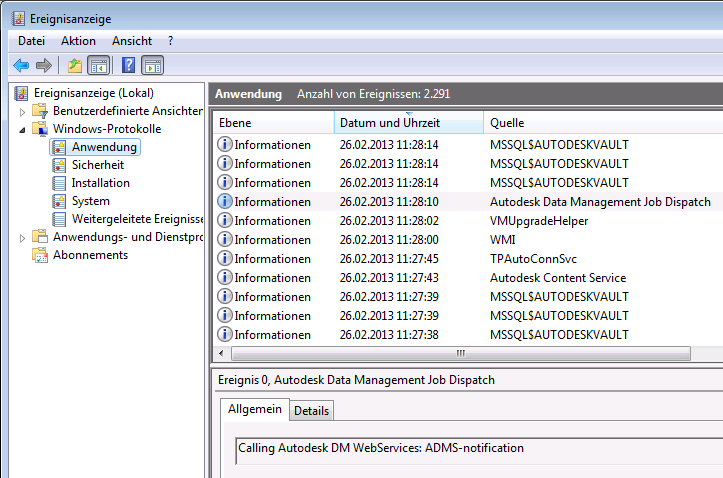723x478 pixels.
Task: Select the Sicherheit log label
Action: pos(98,165)
